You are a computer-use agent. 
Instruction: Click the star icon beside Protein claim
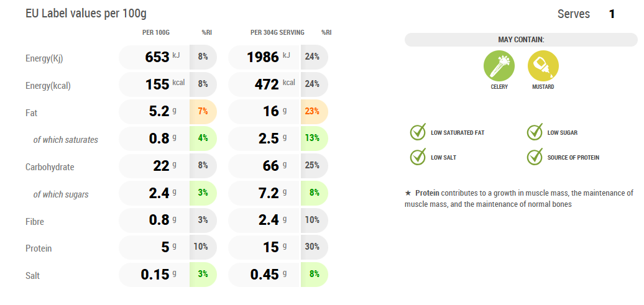pyautogui.click(x=408, y=193)
